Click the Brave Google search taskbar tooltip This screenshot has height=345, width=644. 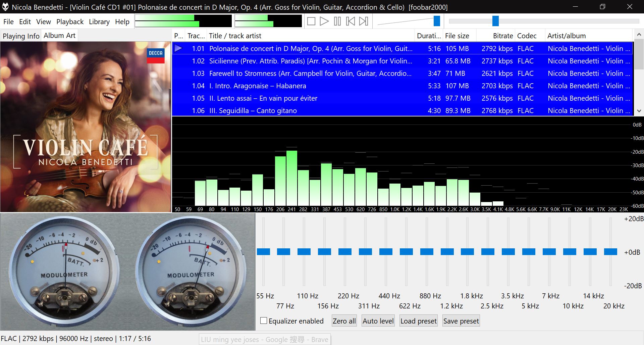click(x=265, y=339)
